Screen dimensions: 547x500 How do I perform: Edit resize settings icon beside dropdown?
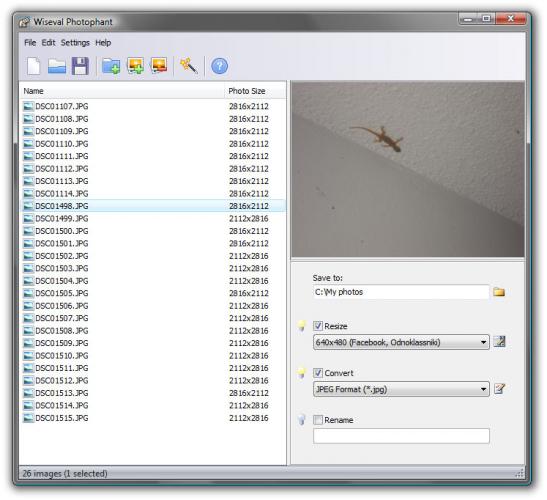499,342
